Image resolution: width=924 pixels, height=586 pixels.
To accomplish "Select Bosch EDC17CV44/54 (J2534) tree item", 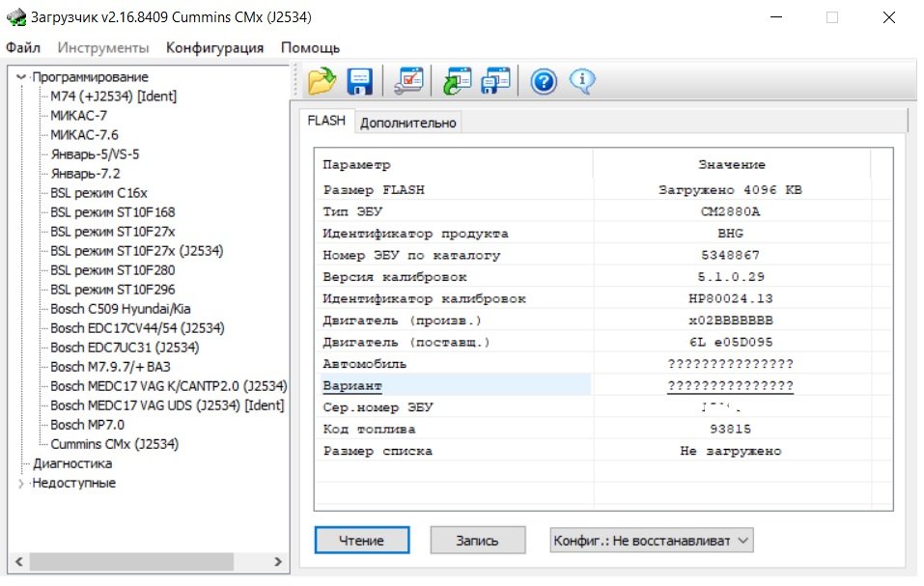I will coord(137,328).
